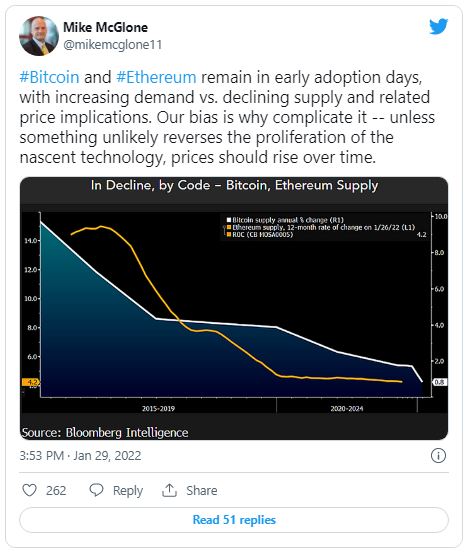
Task: Open Mike McGlone's profile picture
Action: coord(39,36)
